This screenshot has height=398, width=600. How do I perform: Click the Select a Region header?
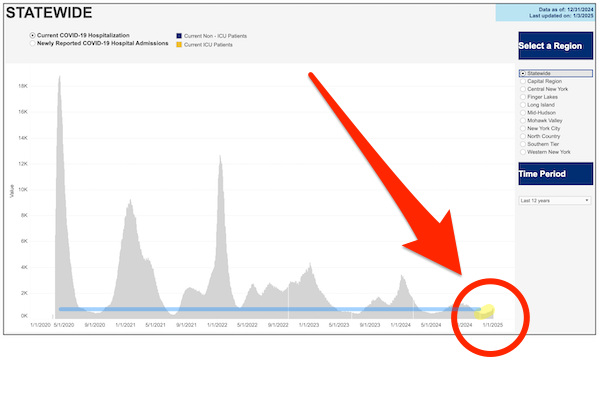point(556,46)
